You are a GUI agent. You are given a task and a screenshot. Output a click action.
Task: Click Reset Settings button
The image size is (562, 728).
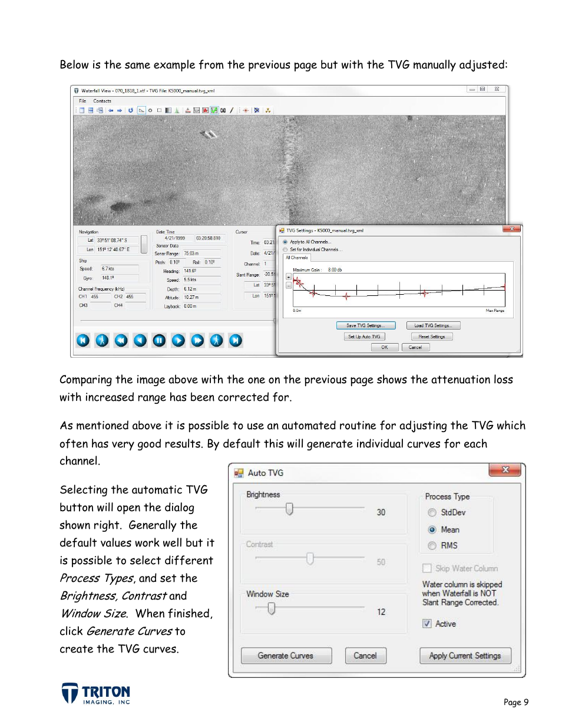tap(432, 337)
